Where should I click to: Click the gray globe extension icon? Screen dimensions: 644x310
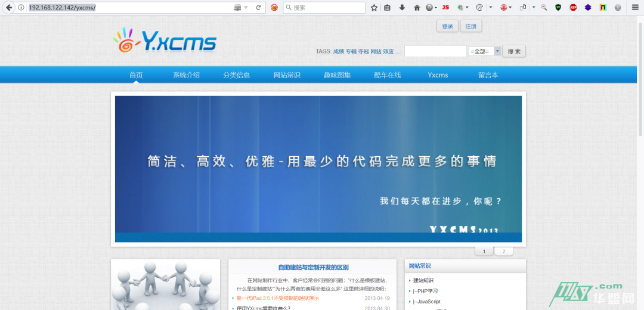click(429, 7)
